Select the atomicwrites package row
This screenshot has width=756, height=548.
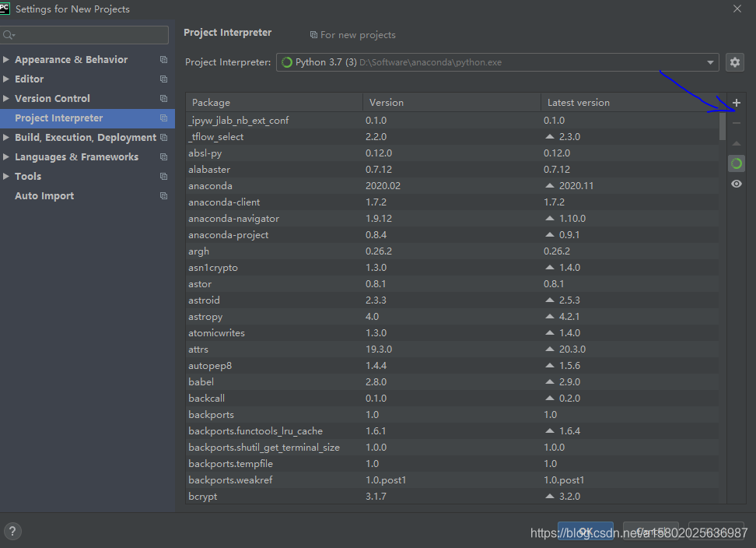pos(452,333)
